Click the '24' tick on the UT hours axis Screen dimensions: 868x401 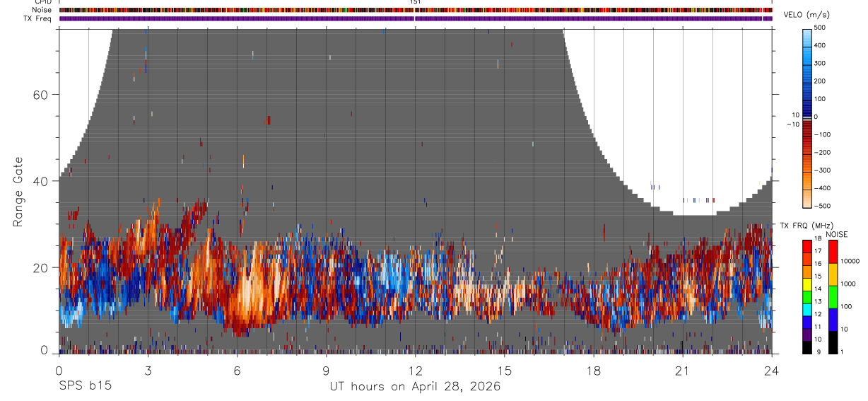click(772, 371)
